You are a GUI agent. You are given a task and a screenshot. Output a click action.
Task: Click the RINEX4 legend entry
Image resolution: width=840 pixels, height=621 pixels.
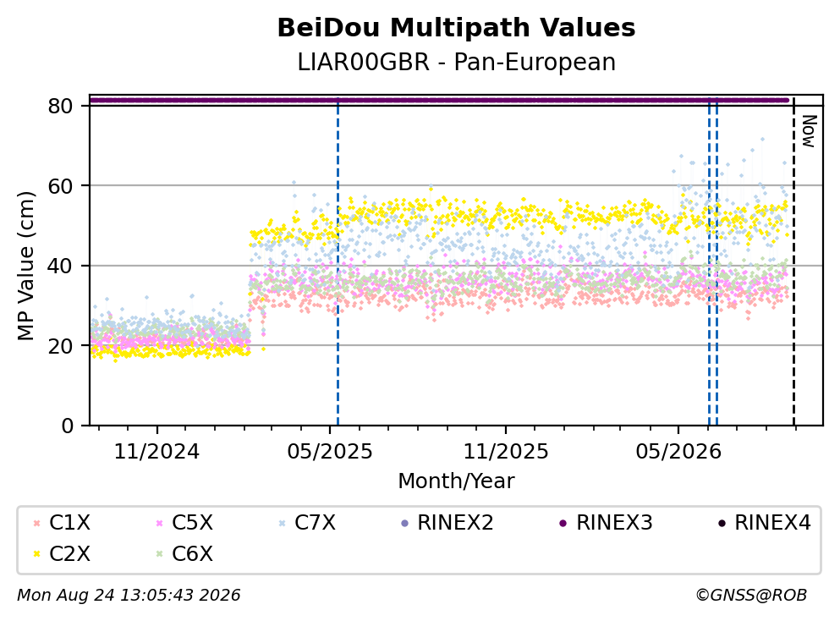coord(765,522)
